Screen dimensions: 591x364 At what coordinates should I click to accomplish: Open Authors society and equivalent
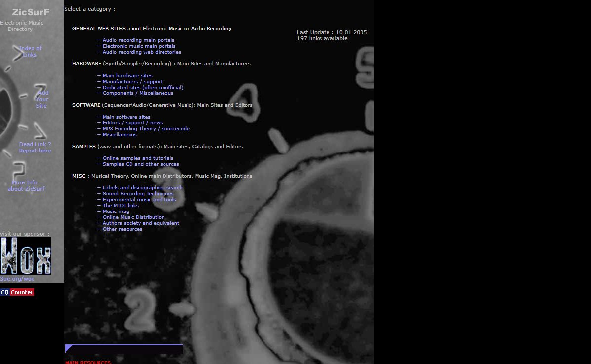[x=141, y=223]
